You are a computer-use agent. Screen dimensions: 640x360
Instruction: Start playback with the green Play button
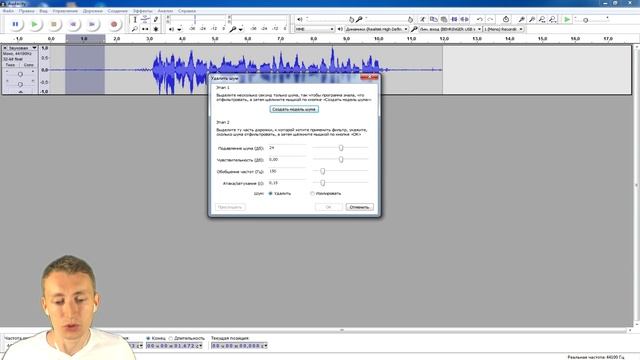[x=35, y=24]
